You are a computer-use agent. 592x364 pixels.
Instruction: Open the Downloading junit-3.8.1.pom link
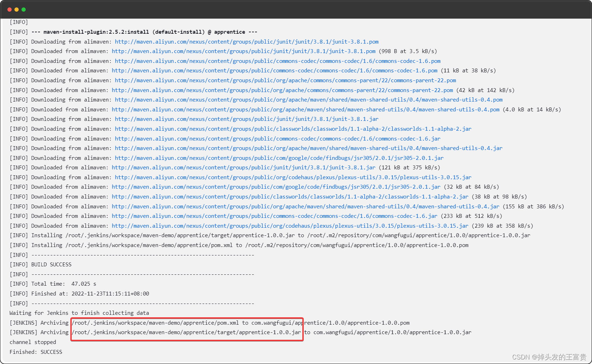click(246, 41)
